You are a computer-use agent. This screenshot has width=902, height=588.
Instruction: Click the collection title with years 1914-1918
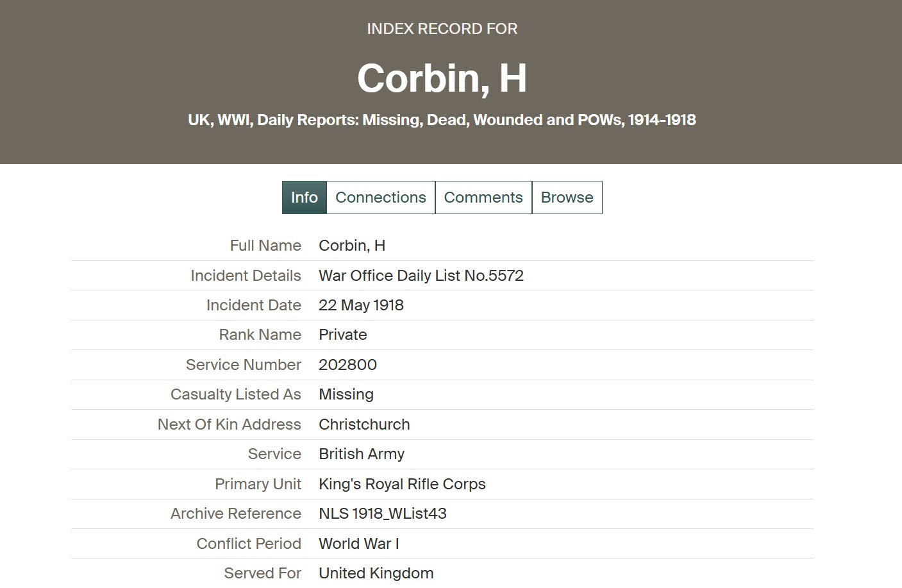tap(442, 120)
